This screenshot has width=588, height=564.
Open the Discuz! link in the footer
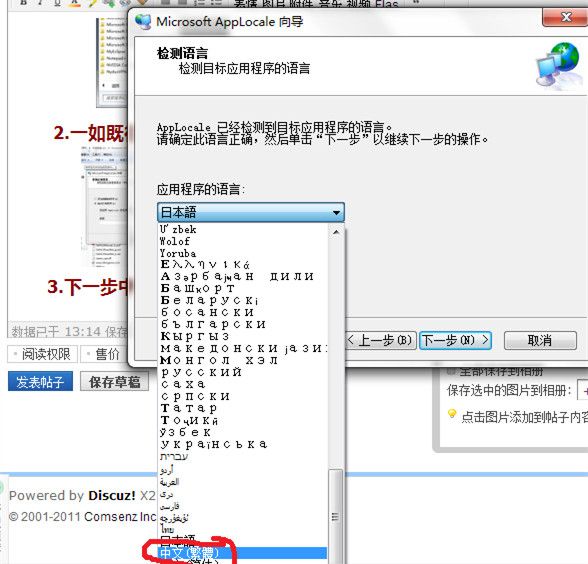pos(112,495)
